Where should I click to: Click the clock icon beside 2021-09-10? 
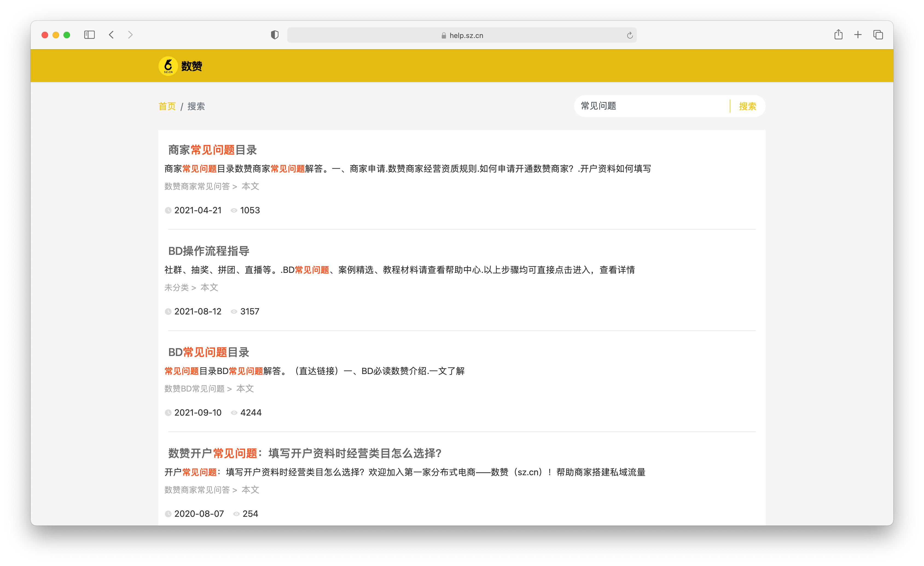[x=168, y=413]
